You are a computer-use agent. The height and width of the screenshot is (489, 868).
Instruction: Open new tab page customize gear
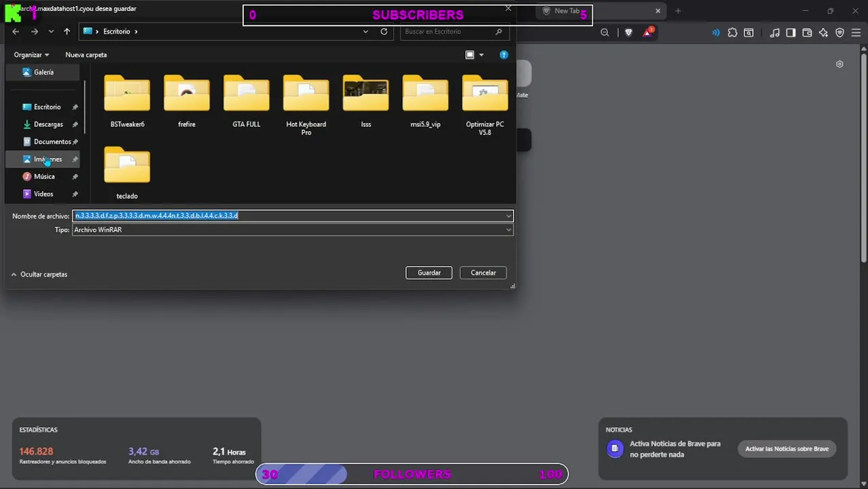click(839, 64)
